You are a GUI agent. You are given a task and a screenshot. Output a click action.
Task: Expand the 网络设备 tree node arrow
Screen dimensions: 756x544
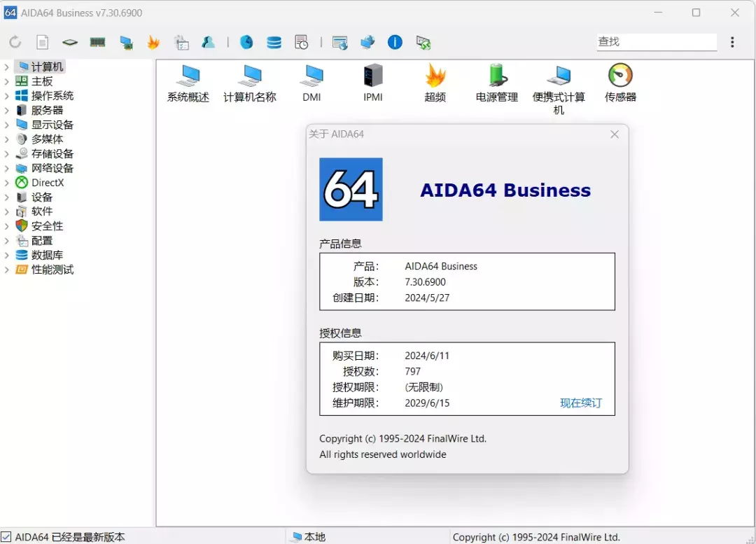point(6,168)
